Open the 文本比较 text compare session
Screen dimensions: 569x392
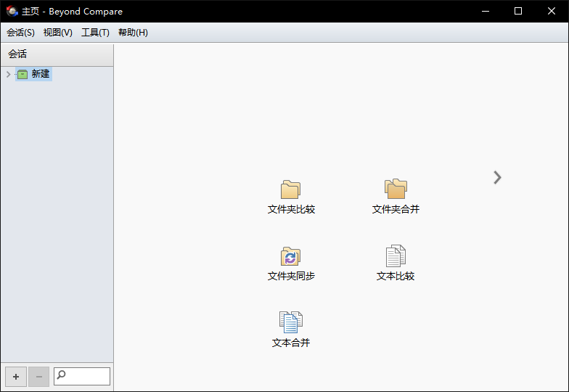click(396, 264)
